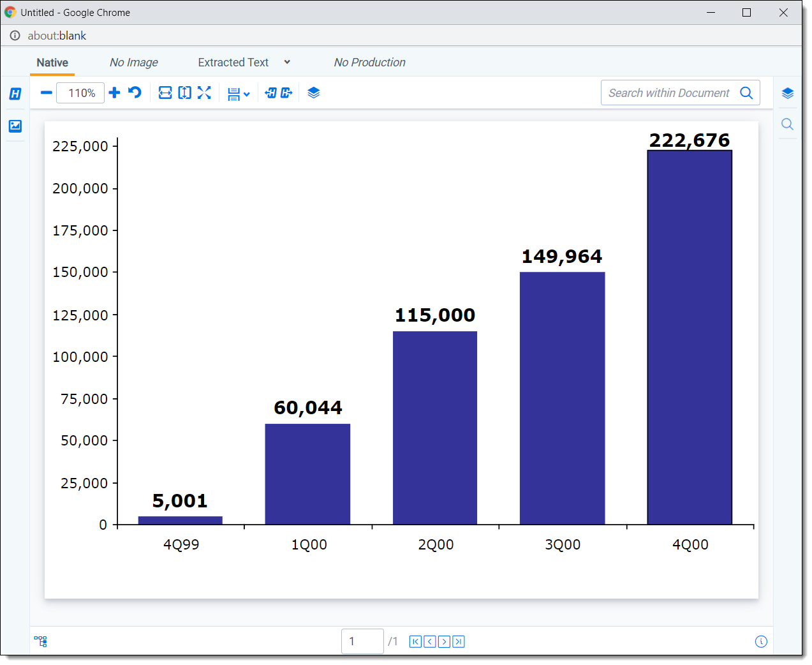This screenshot has height=665, width=812.
Task: Click the rotate/reset arrow icon
Action: tap(135, 93)
